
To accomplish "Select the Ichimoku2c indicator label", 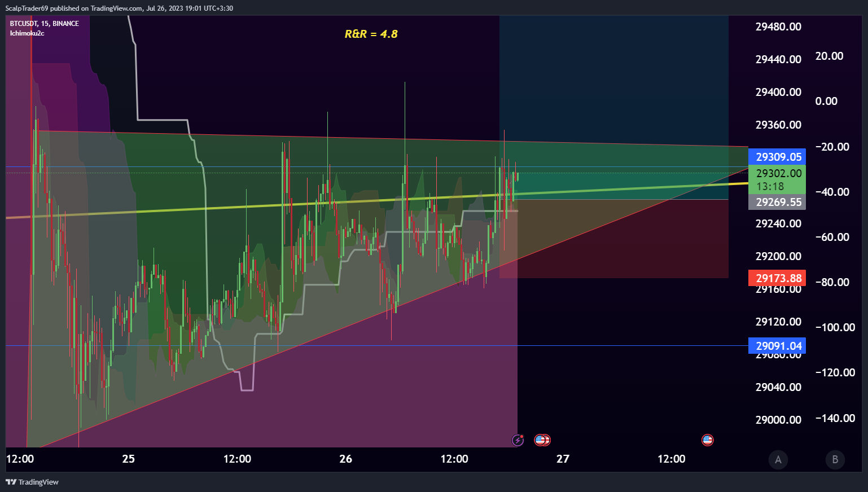I will (27, 33).
